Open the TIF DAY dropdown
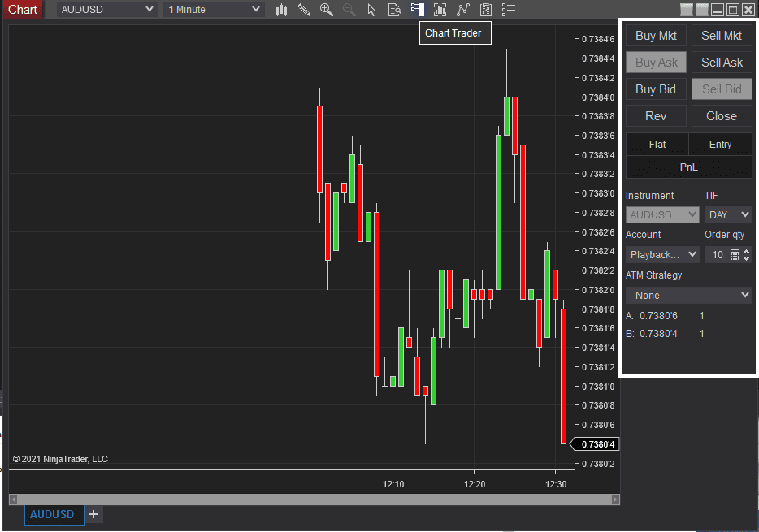The width and height of the screenshot is (759, 532). [728, 214]
